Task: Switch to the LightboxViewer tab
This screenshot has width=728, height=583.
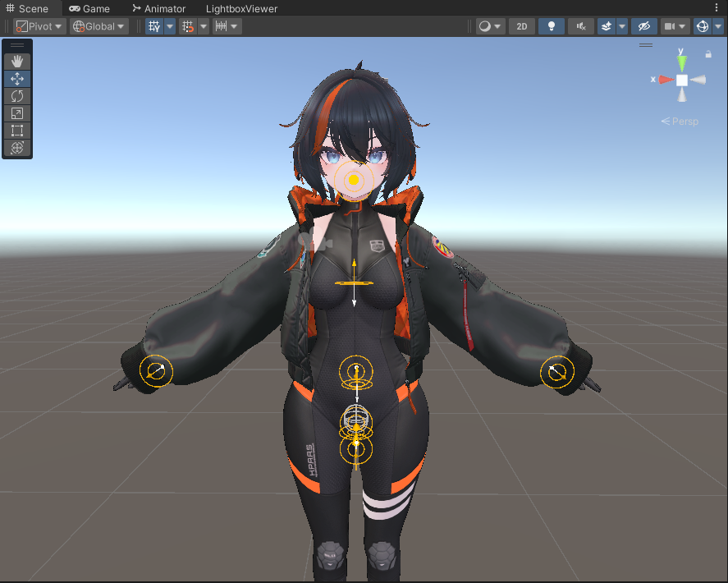Action: (241, 8)
